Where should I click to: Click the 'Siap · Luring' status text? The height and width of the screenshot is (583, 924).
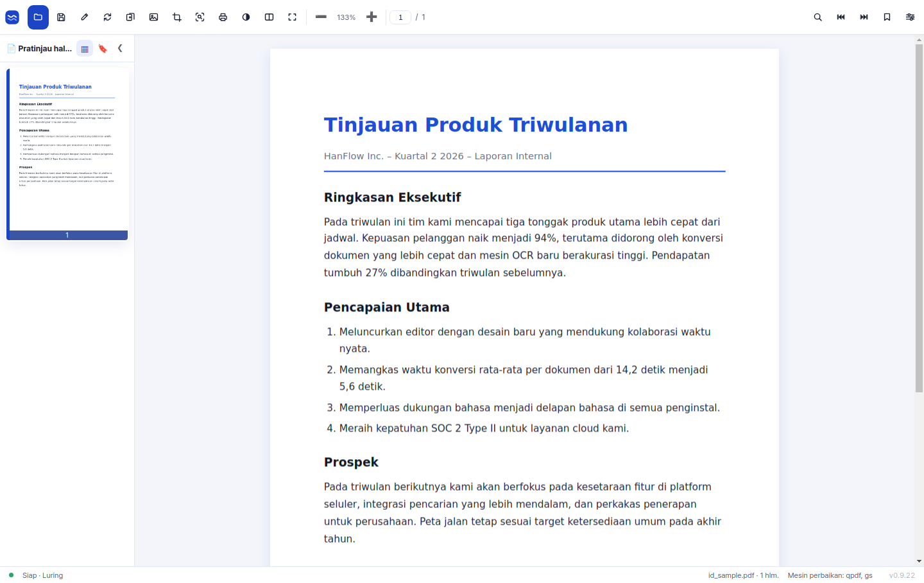coord(42,575)
